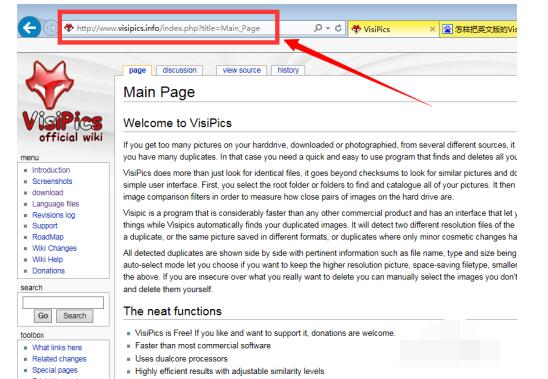
Task: Open the 'view source' wiki tab
Action: pyautogui.click(x=241, y=70)
